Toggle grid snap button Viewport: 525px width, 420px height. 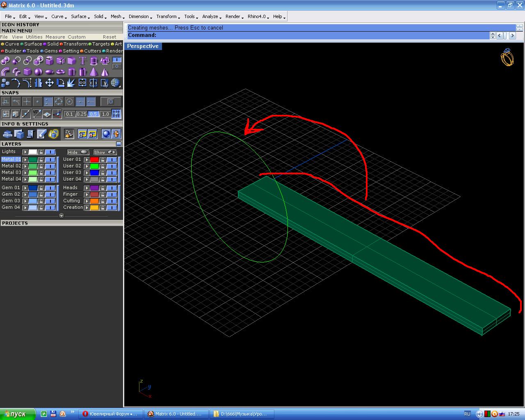point(116,114)
